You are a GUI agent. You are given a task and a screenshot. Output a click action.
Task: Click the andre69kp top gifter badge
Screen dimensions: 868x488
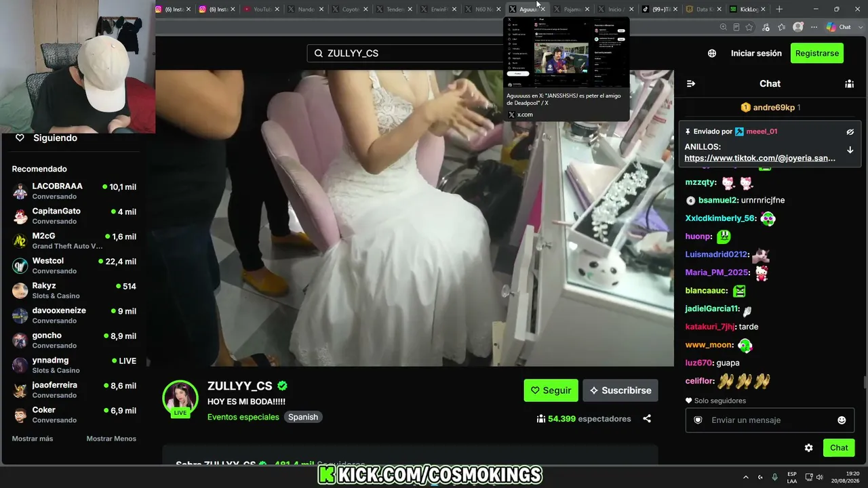770,107
